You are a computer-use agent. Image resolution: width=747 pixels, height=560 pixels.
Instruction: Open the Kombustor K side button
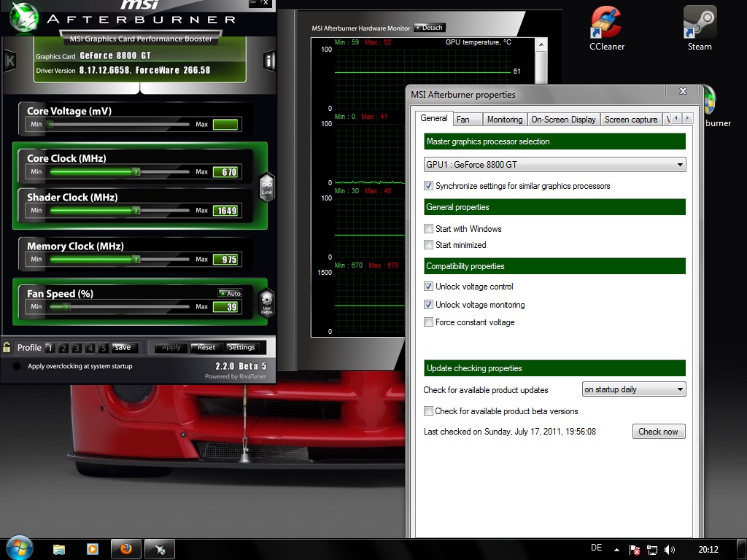click(x=9, y=61)
